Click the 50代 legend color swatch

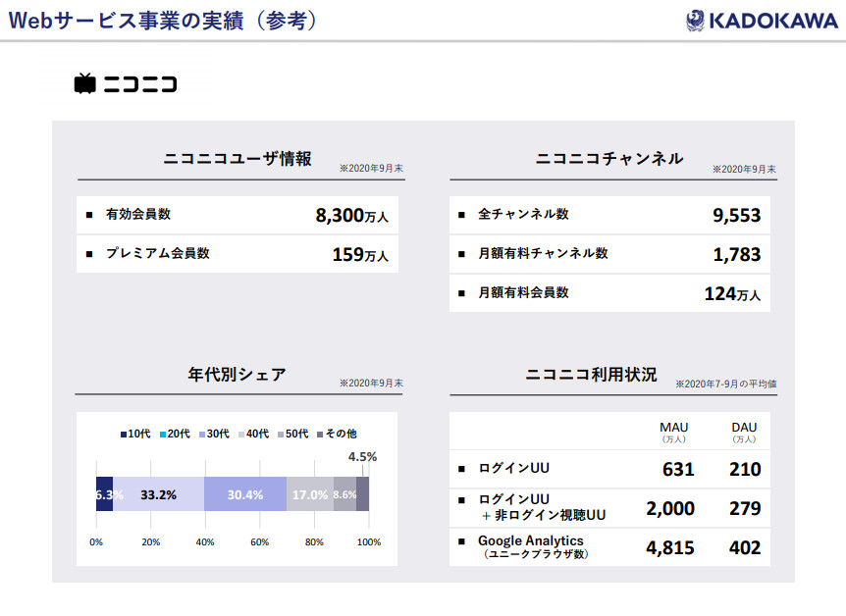click(x=281, y=435)
